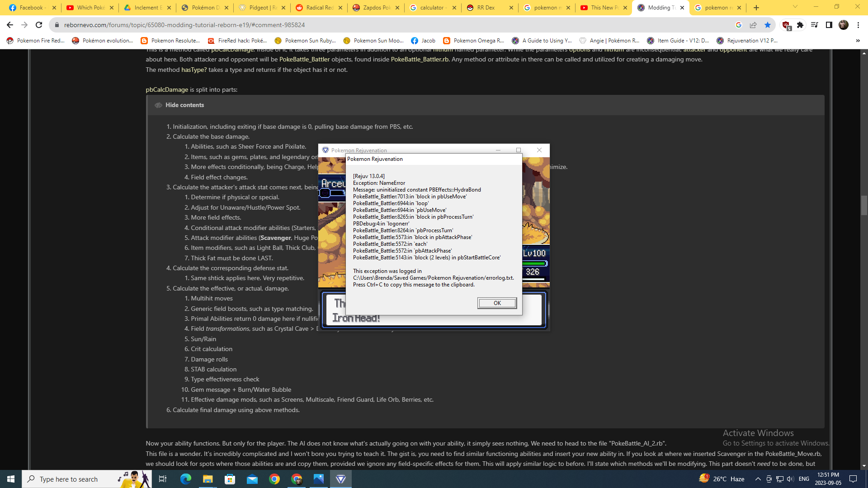Toggle the browser side panel icon
The width and height of the screenshot is (868, 488).
(x=829, y=25)
